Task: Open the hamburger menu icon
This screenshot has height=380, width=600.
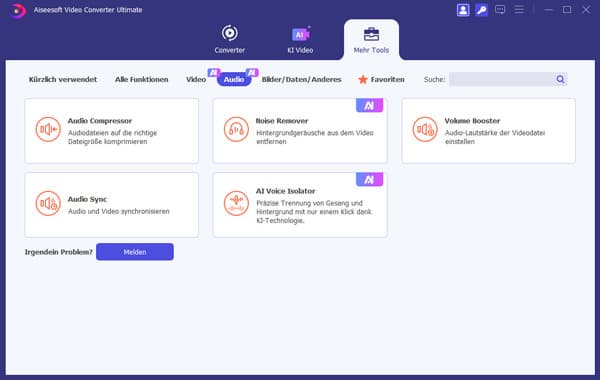Action: (x=519, y=9)
